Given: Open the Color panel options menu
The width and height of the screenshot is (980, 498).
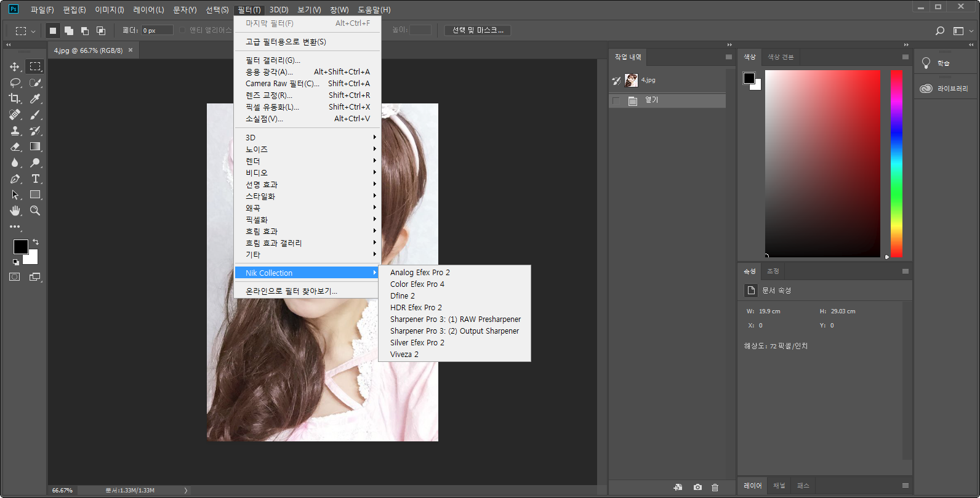Looking at the screenshot, I should pyautogui.click(x=906, y=57).
